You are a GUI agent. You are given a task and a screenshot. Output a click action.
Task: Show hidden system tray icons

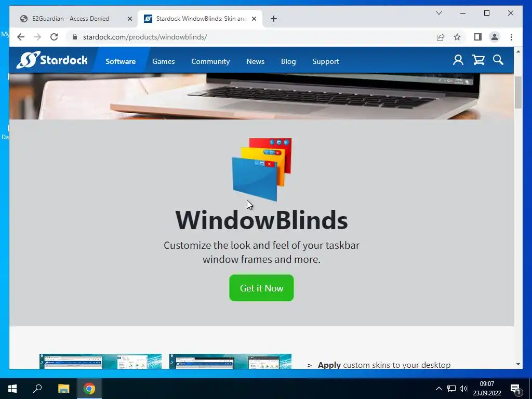(x=438, y=389)
